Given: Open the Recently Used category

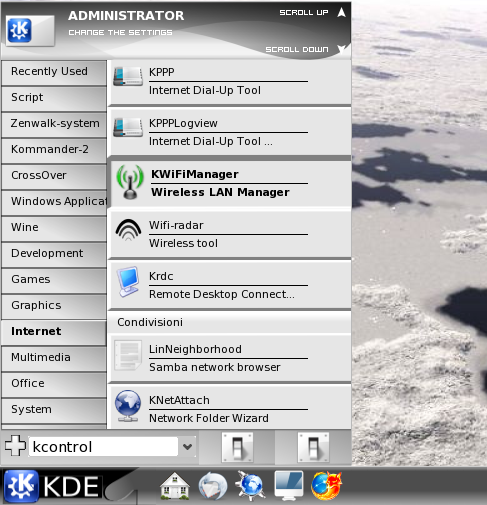Looking at the screenshot, I should coord(54,71).
